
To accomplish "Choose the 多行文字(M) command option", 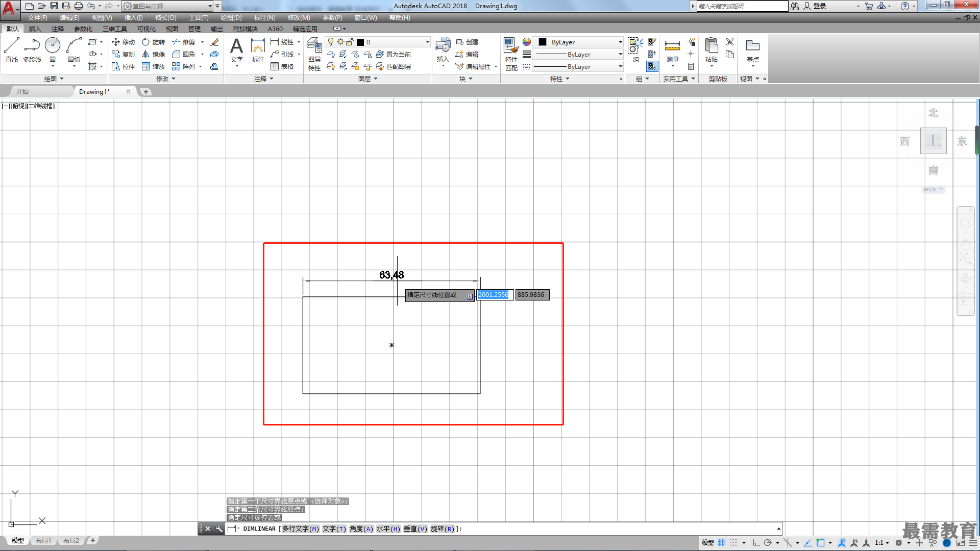I will [x=300, y=529].
